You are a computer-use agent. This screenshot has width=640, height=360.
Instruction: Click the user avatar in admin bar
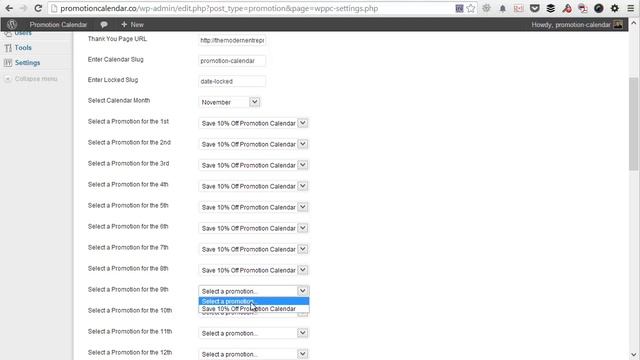(618, 24)
